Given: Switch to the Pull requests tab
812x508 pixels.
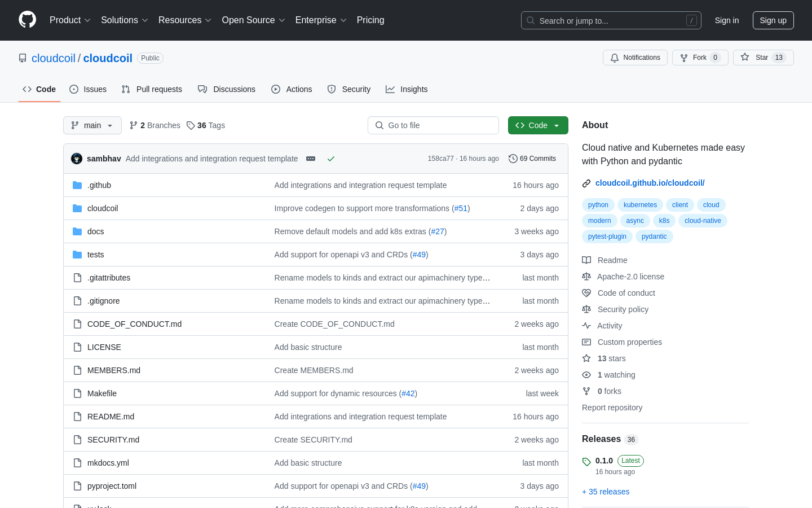Looking at the screenshot, I should coord(152,89).
